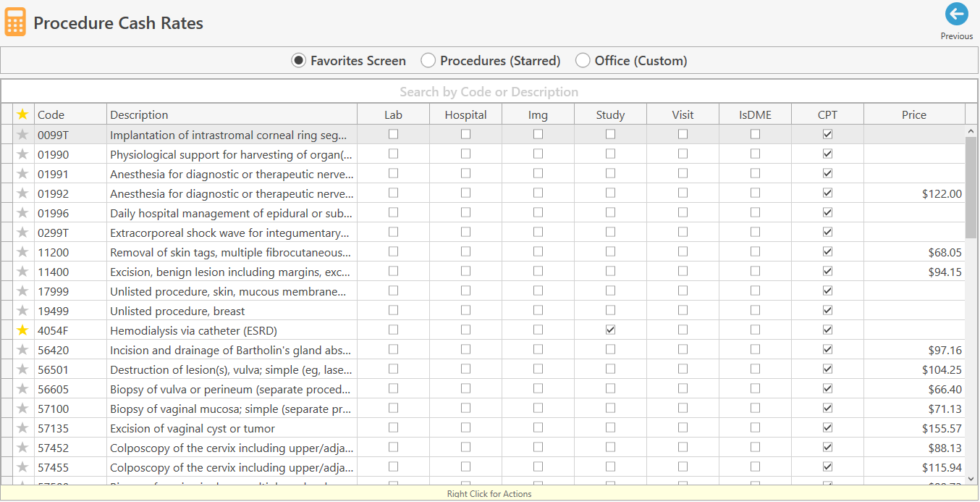Star the 19499 unlisted breast procedure
Image resolution: width=980 pixels, height=502 pixels.
pos(22,310)
